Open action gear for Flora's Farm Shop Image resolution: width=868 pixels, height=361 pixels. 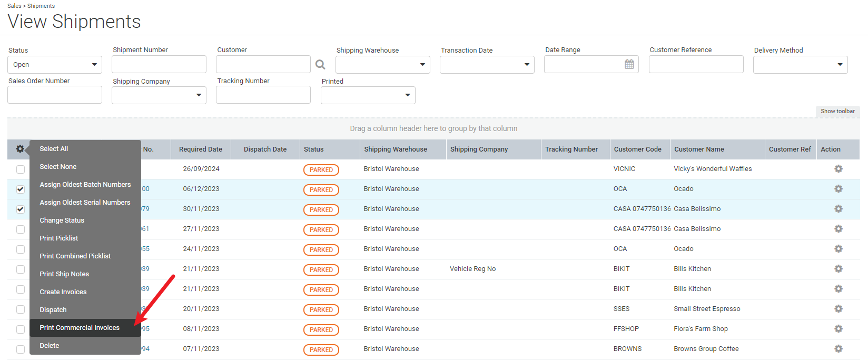(839, 329)
